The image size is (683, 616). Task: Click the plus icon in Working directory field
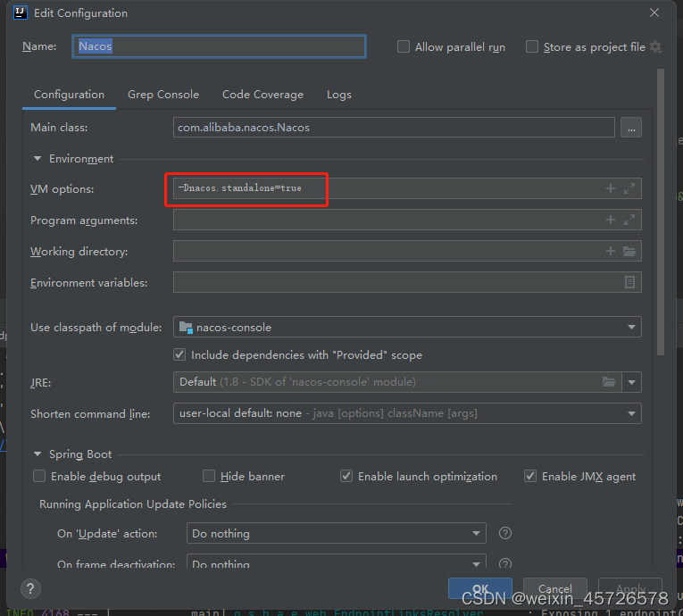point(611,251)
